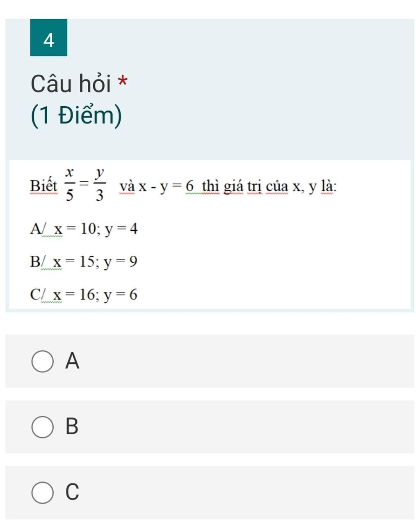
Task: Click the fraction y over 3
Action: (99, 185)
